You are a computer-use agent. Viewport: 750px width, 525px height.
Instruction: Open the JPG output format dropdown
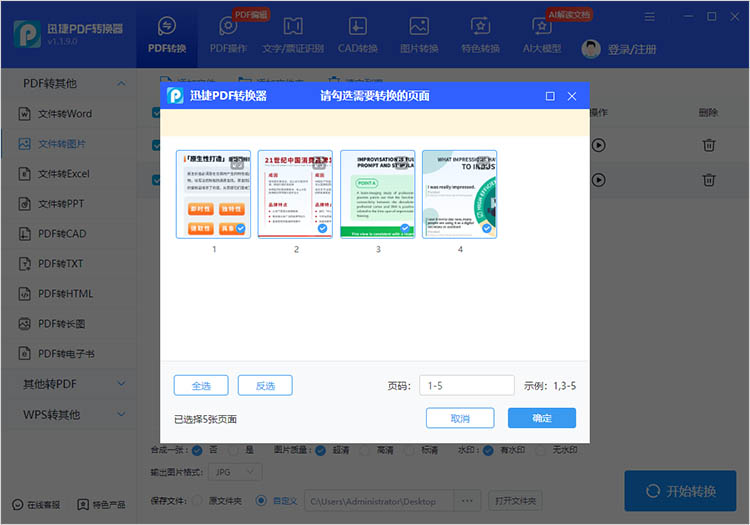click(235, 472)
